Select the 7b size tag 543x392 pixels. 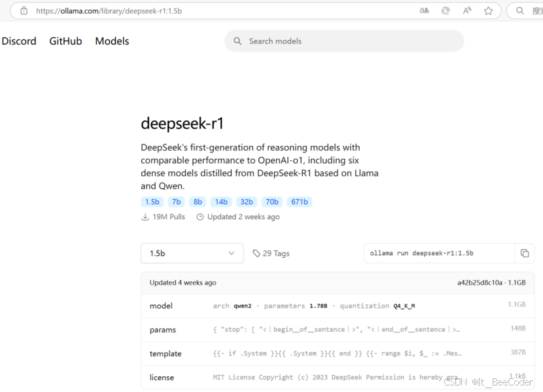[176, 202]
